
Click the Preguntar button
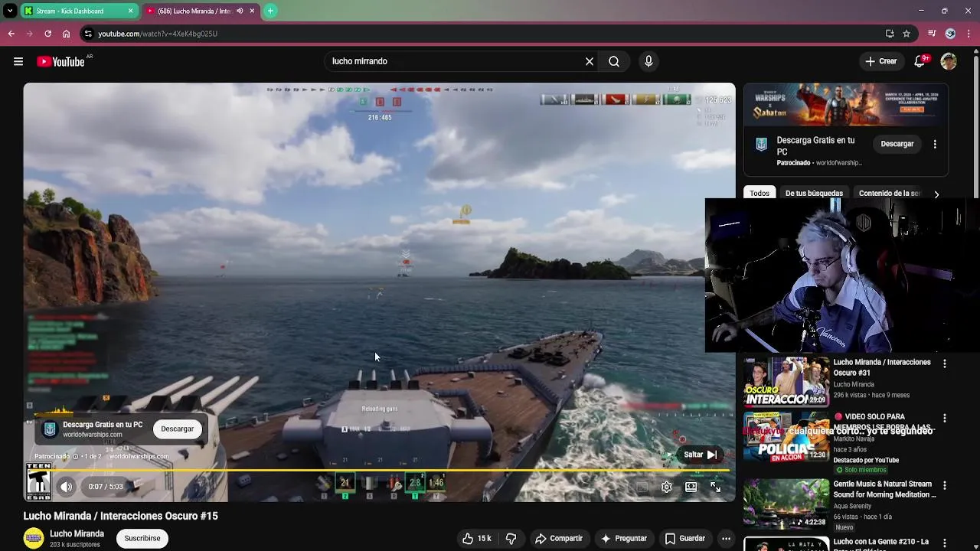[624, 538]
